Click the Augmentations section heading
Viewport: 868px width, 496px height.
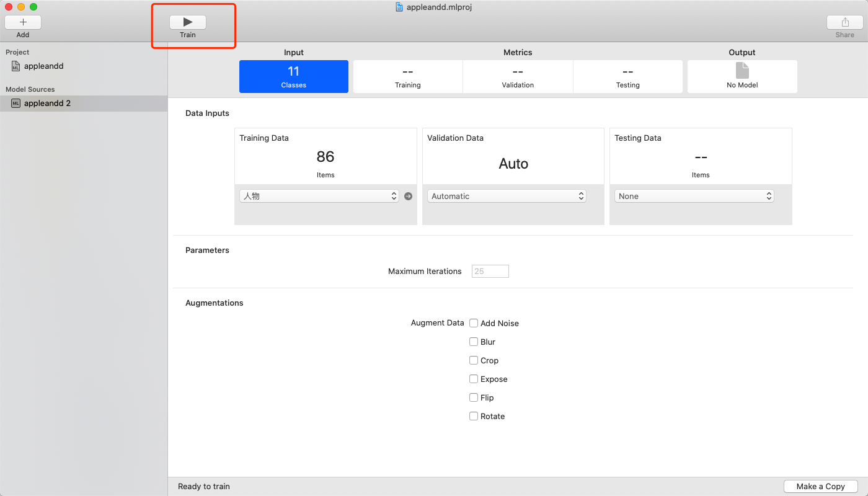[x=215, y=303]
